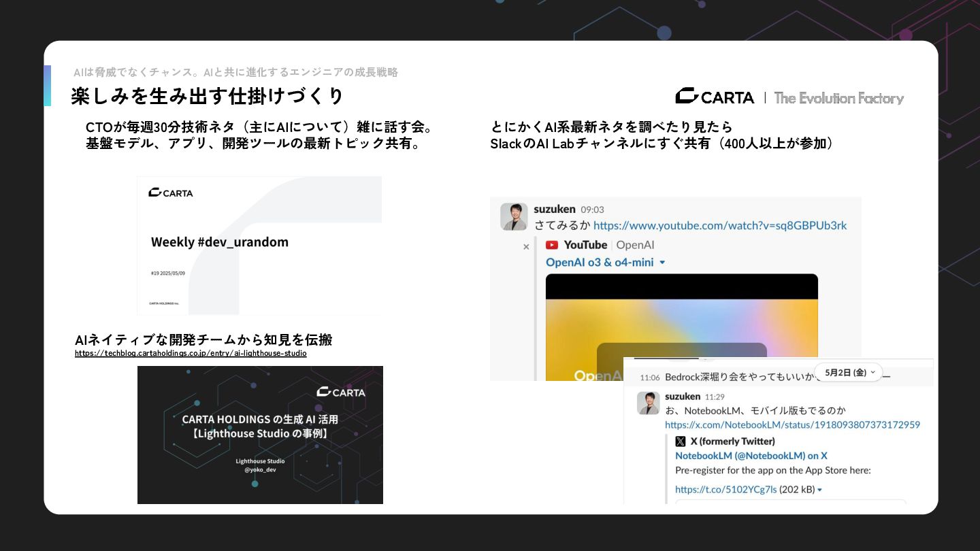Open the t.co/5102YCg7ls link
The image size is (980, 551).
point(725,490)
